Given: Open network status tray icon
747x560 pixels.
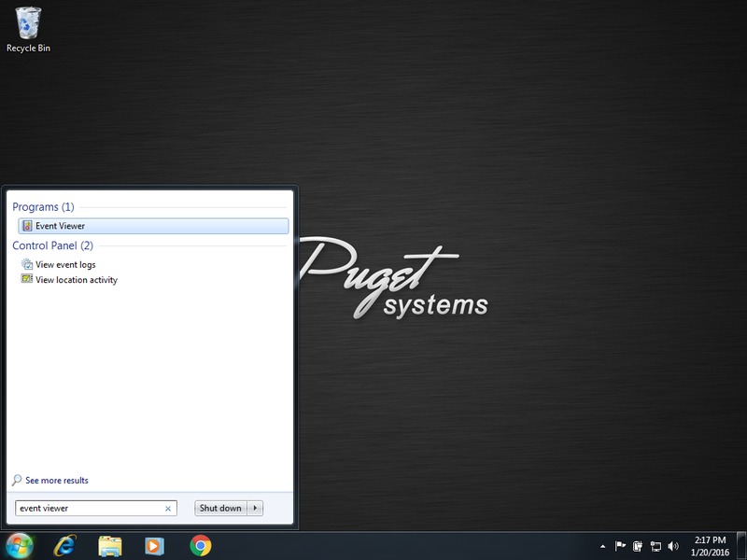Looking at the screenshot, I should [x=655, y=546].
